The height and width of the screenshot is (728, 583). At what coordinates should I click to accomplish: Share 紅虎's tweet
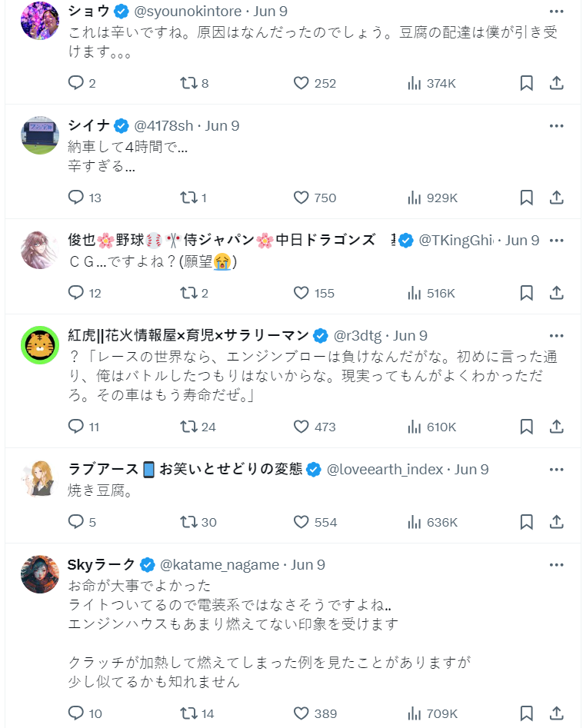[557, 427]
